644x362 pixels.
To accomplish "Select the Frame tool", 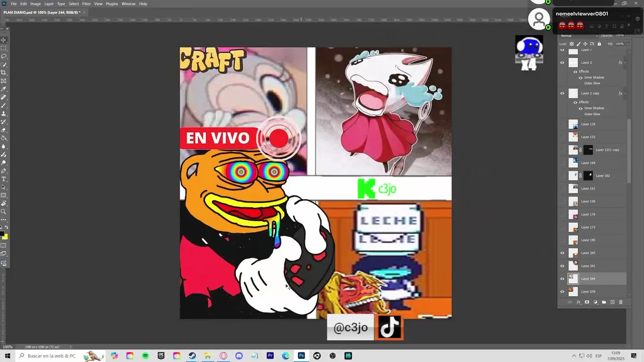I will click(4, 81).
